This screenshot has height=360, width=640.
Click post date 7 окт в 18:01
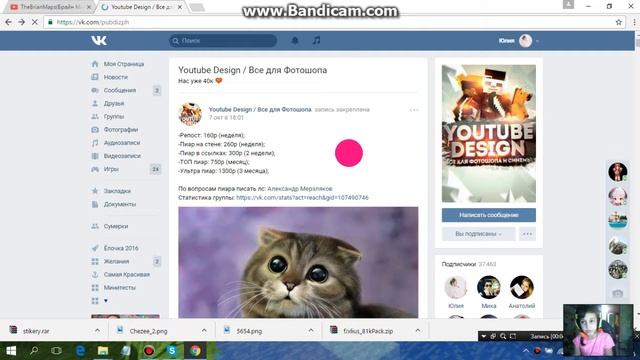[x=226, y=118]
